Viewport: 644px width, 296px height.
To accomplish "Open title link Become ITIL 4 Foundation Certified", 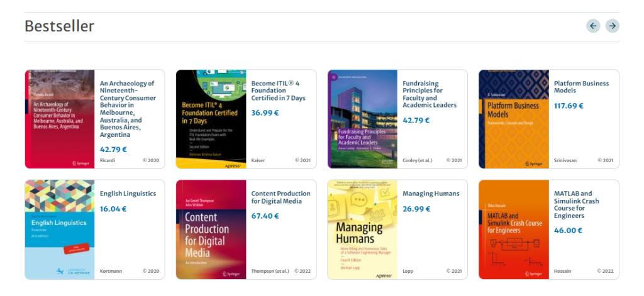I will click(279, 90).
